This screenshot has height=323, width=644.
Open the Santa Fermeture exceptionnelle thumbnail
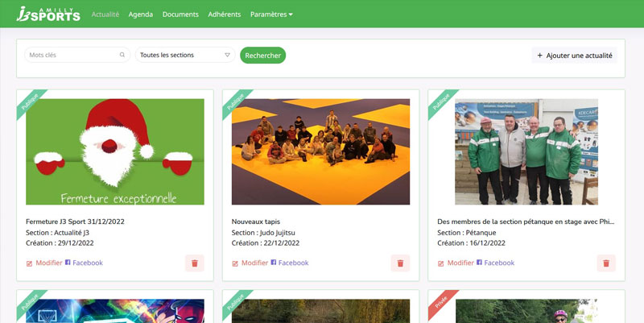click(115, 151)
